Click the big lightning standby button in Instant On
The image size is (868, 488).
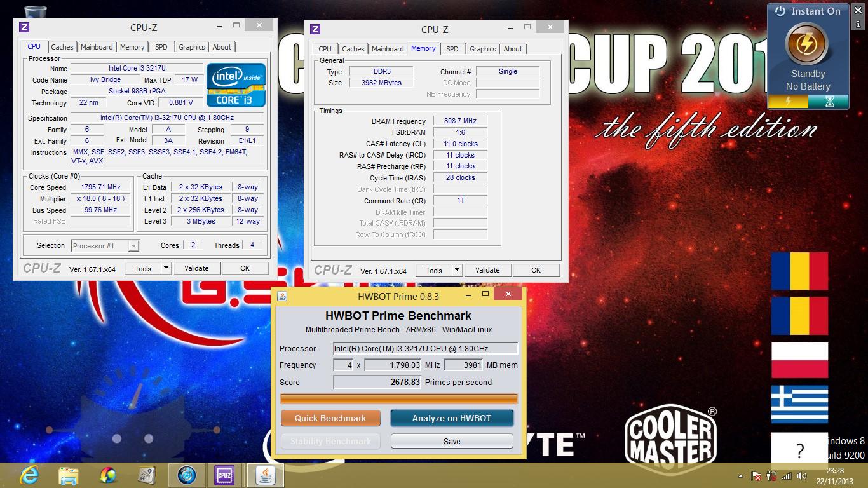(807, 44)
